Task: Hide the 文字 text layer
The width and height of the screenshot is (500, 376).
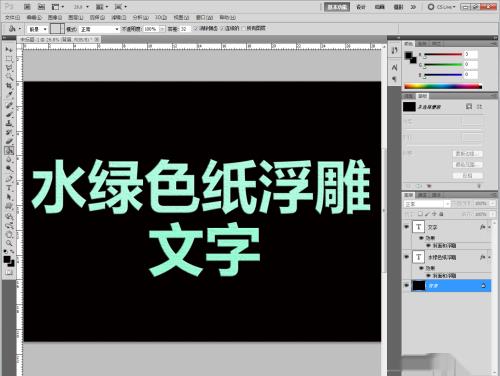Action: [x=406, y=227]
